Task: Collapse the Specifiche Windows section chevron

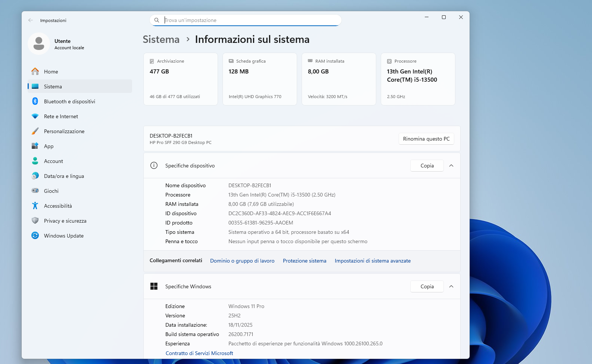Action: coord(451,286)
